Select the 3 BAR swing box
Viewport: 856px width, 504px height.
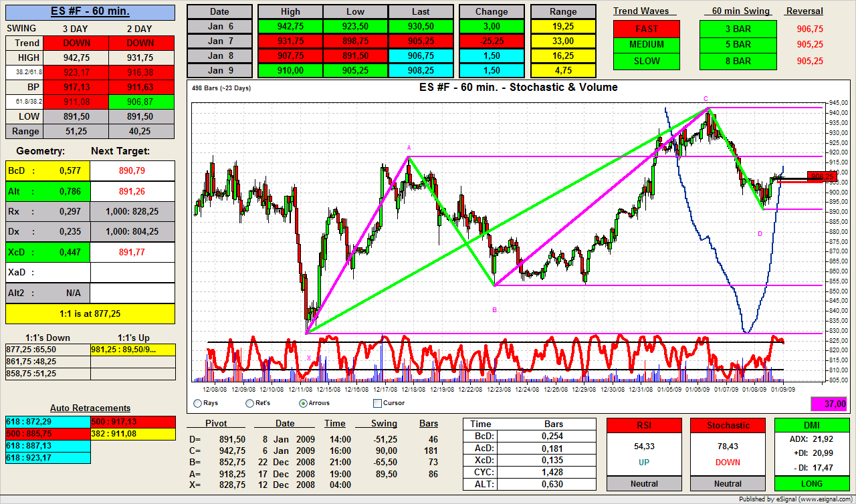click(738, 29)
